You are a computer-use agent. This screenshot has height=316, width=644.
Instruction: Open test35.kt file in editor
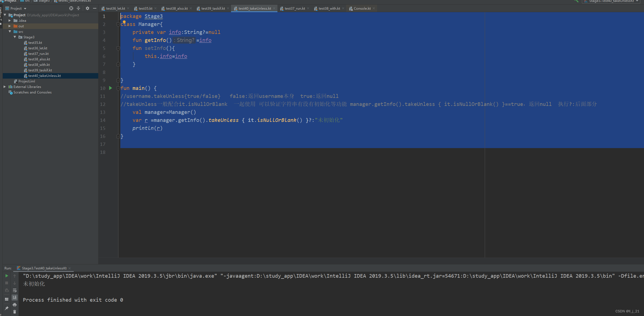(x=34, y=43)
